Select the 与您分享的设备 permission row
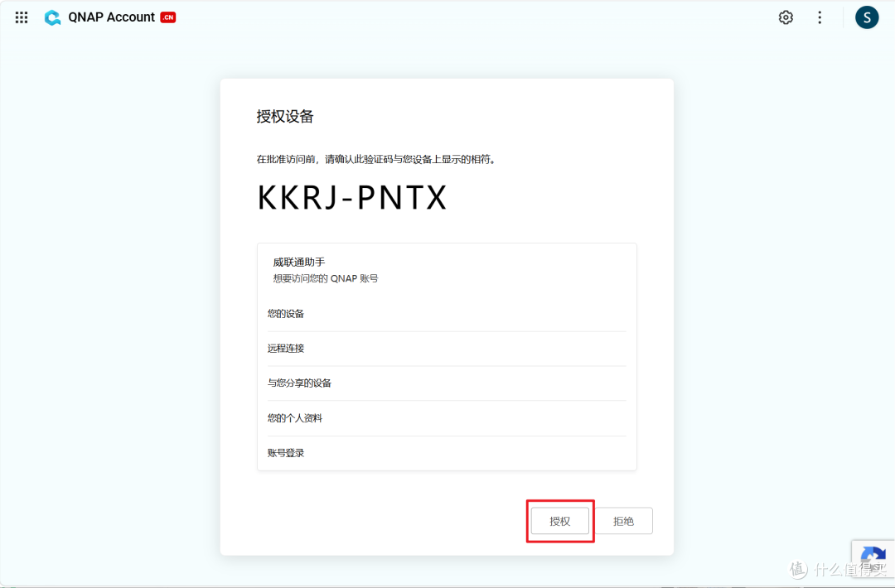 coord(447,383)
